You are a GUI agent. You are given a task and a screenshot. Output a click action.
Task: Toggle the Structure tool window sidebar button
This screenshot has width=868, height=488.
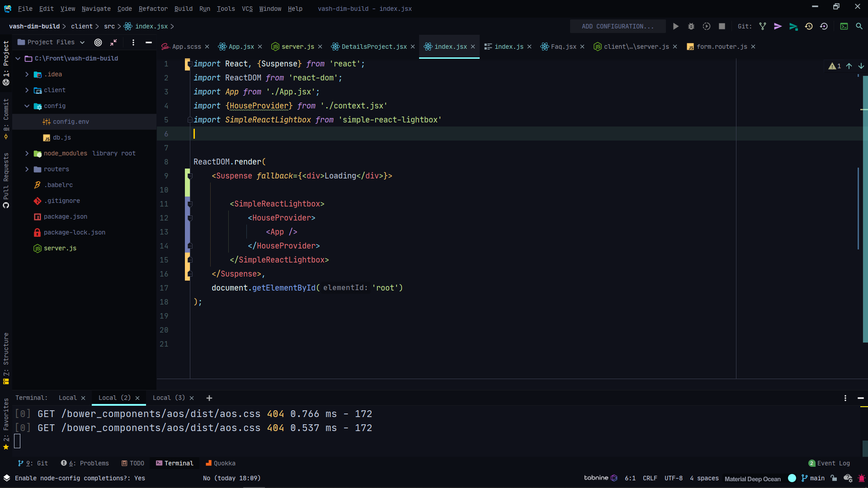coord(6,357)
